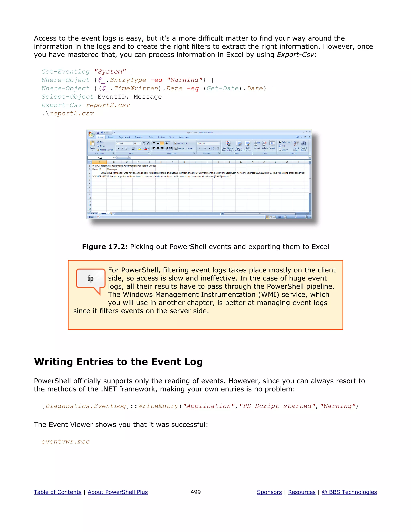Viewport: 411px width, 532px height.
Task: Click the Fill Color bucket icon
Action: [x=140, y=148]
